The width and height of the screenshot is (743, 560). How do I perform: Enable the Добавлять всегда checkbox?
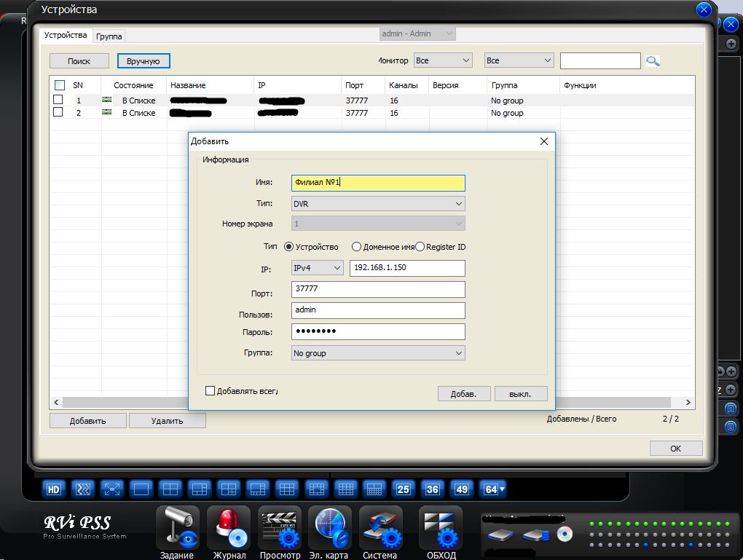(211, 391)
